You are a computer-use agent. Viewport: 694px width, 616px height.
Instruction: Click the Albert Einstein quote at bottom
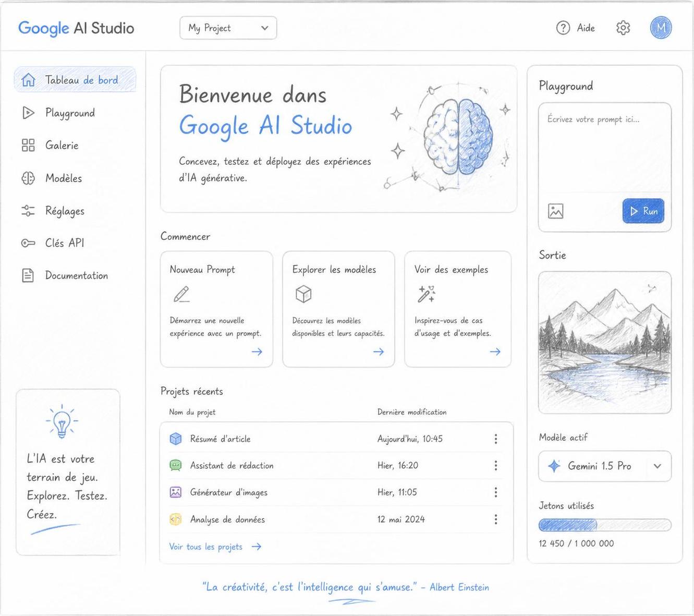point(346,587)
